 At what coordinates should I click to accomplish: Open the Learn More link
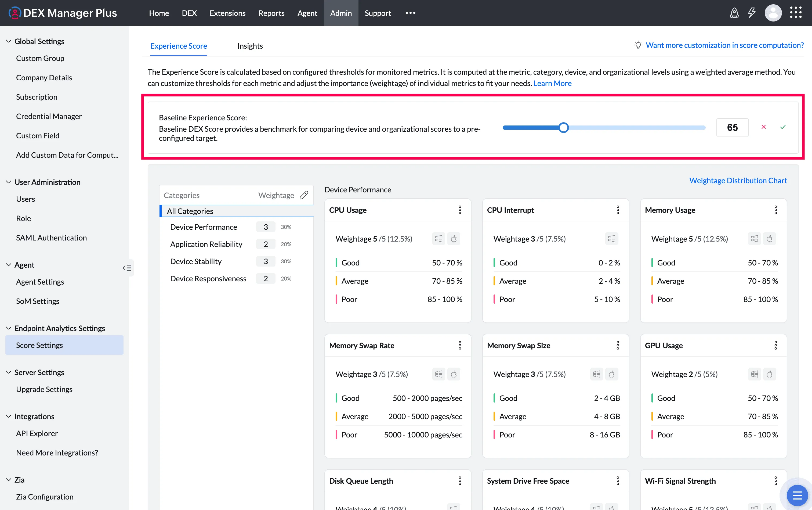click(x=552, y=83)
